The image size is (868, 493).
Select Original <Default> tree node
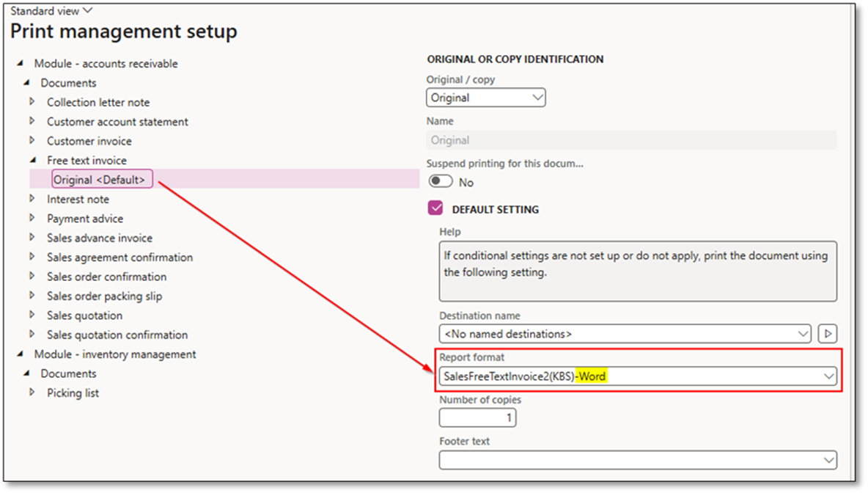[102, 180]
